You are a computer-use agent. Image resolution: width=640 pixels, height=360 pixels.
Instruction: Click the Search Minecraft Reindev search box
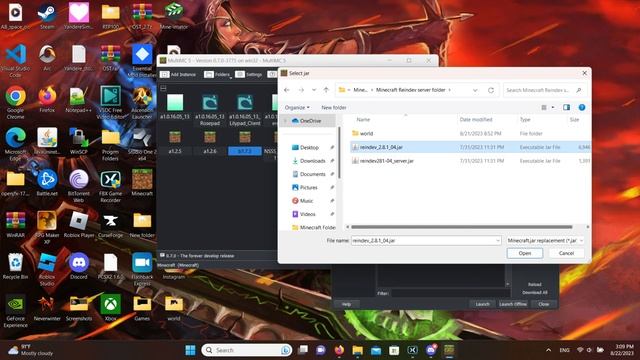coord(543,90)
